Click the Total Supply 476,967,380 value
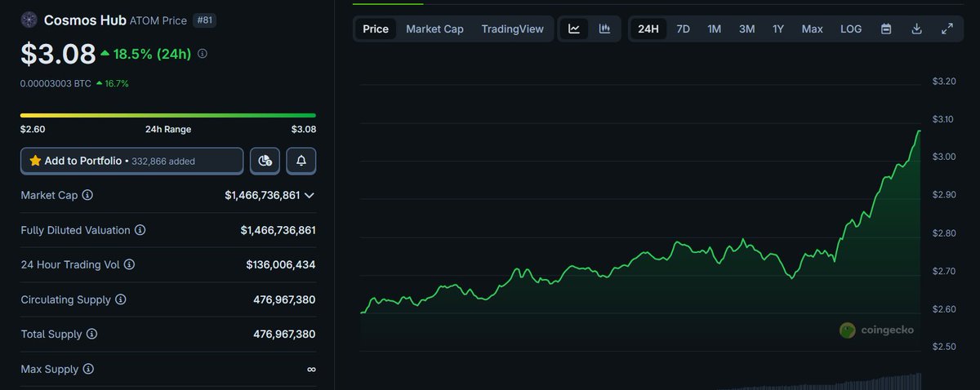 (x=284, y=335)
